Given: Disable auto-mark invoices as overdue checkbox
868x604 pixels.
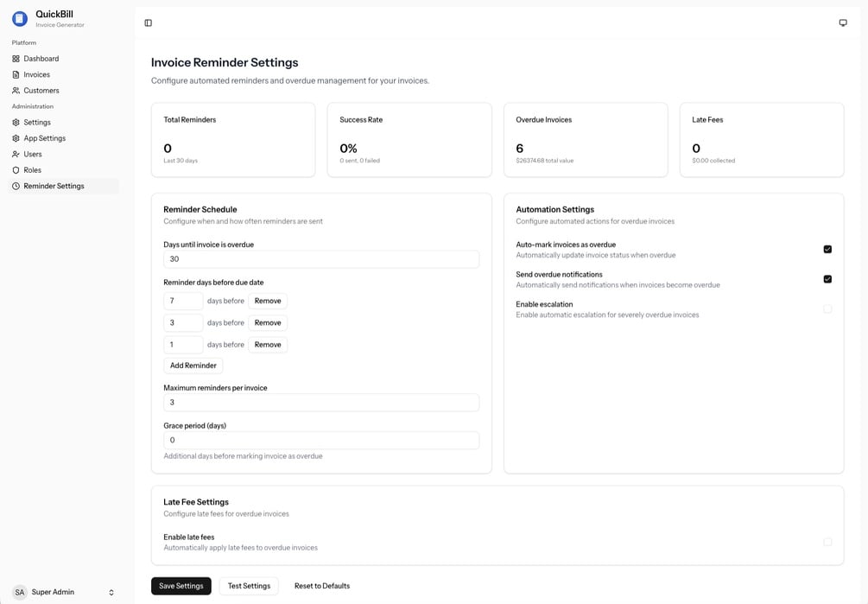Looking at the screenshot, I should tap(827, 250).
